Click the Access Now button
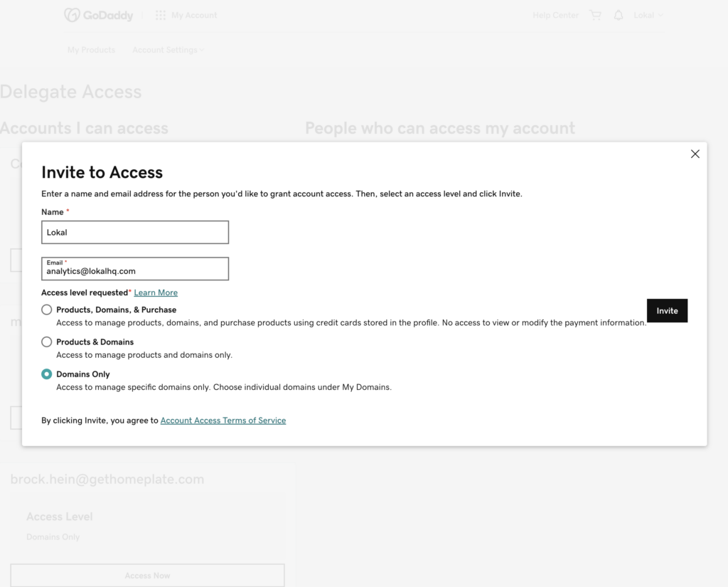 [147, 575]
